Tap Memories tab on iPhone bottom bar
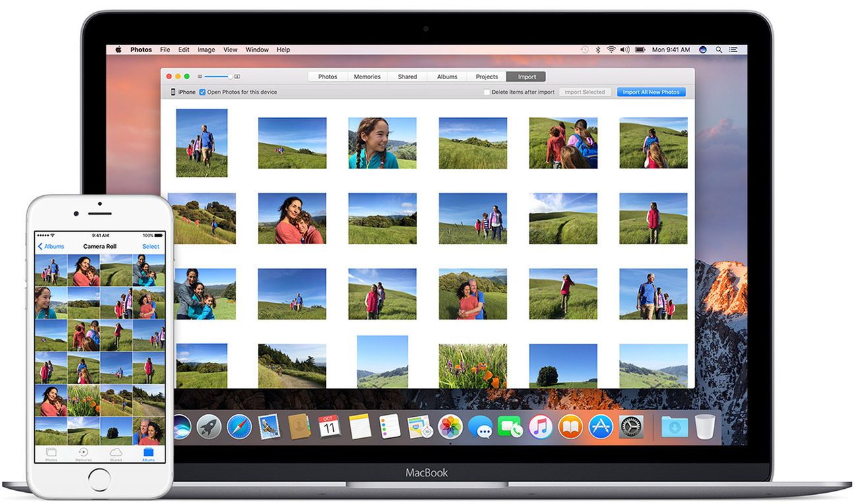Viewport: 855px width, 504px height. 83,454
